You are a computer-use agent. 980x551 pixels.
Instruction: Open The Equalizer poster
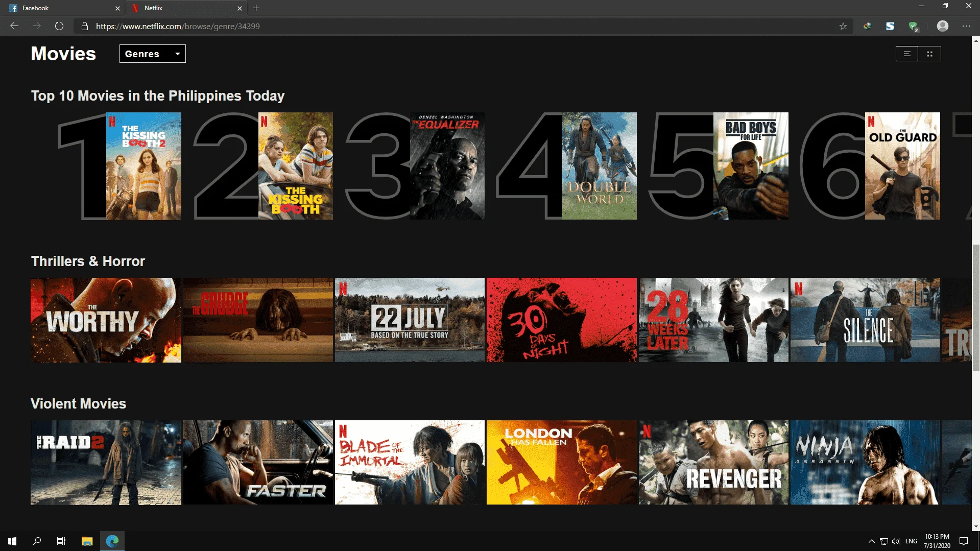coord(447,166)
